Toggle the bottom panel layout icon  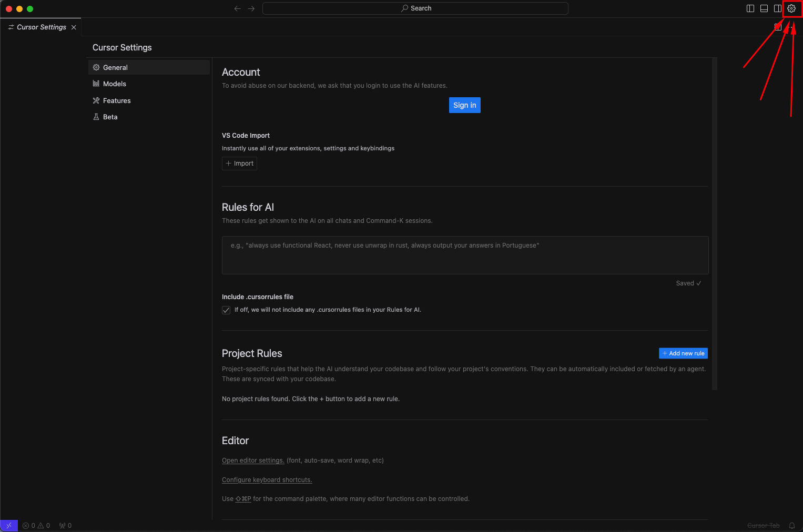(x=764, y=8)
